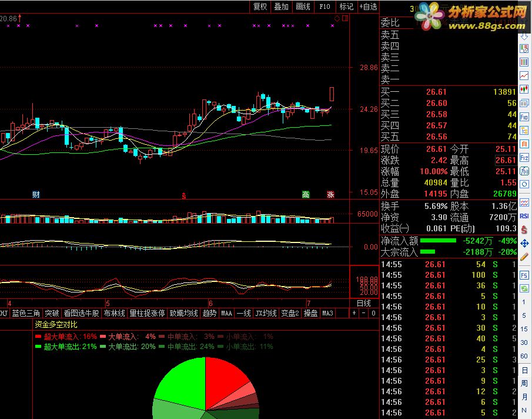Switch to 15-minute period
This screenshot has height=419, width=532.
(x=524, y=329)
